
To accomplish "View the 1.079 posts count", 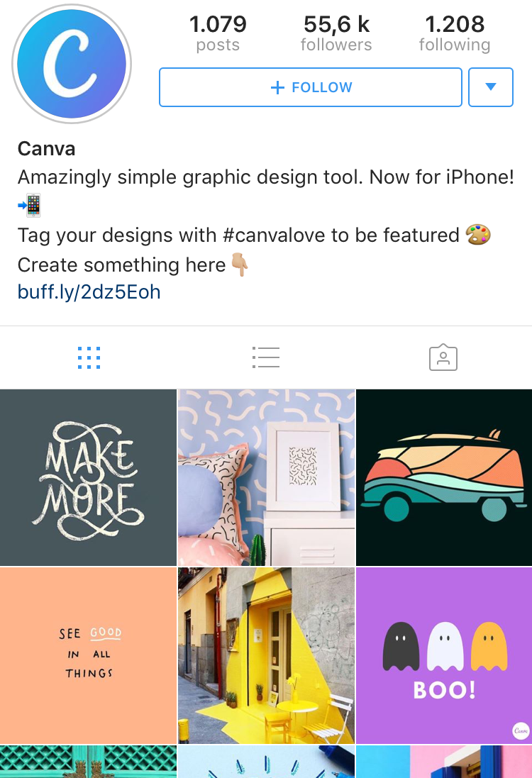I will (x=218, y=33).
